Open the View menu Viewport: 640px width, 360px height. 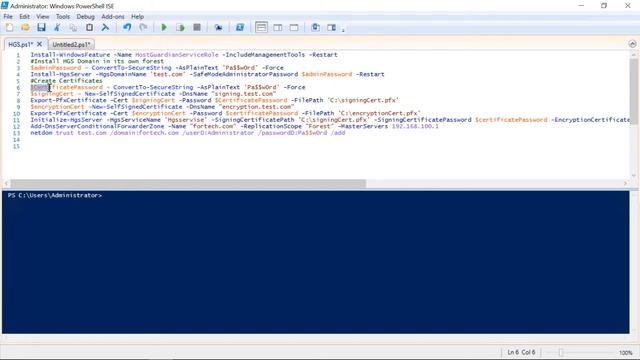[x=42, y=17]
